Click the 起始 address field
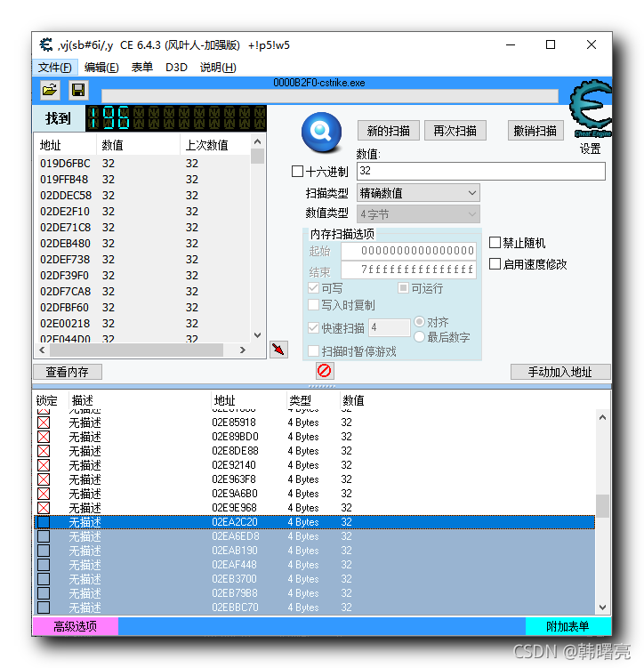 tap(408, 251)
